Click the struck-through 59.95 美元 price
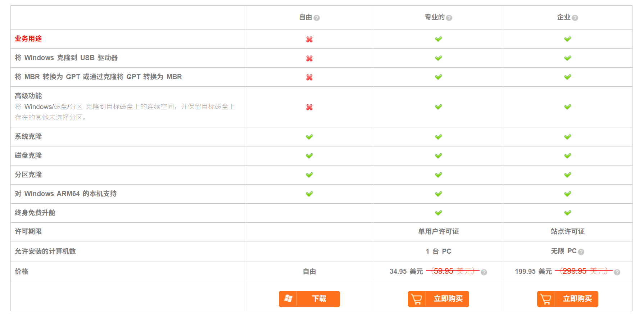This screenshot has width=644, height=317. pos(453,271)
